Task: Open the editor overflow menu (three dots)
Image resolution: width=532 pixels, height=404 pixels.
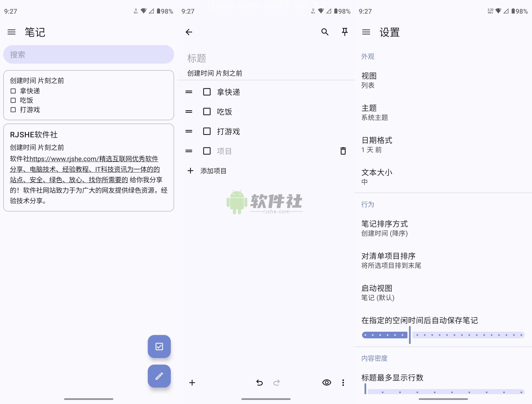Action: pos(343,383)
